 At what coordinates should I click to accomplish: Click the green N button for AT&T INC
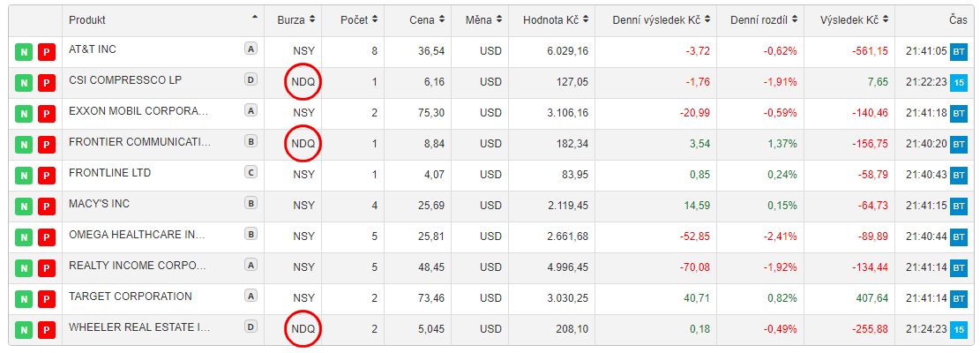[x=23, y=52]
